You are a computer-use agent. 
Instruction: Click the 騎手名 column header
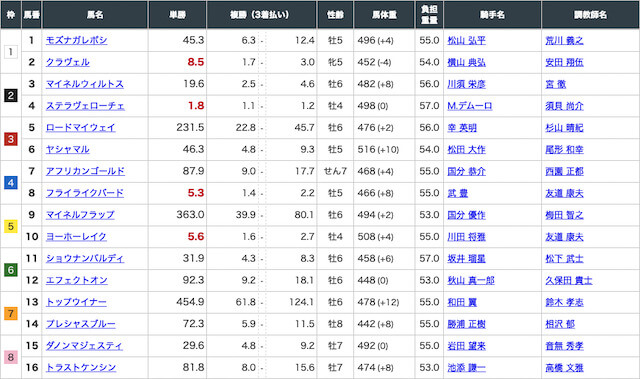point(492,15)
